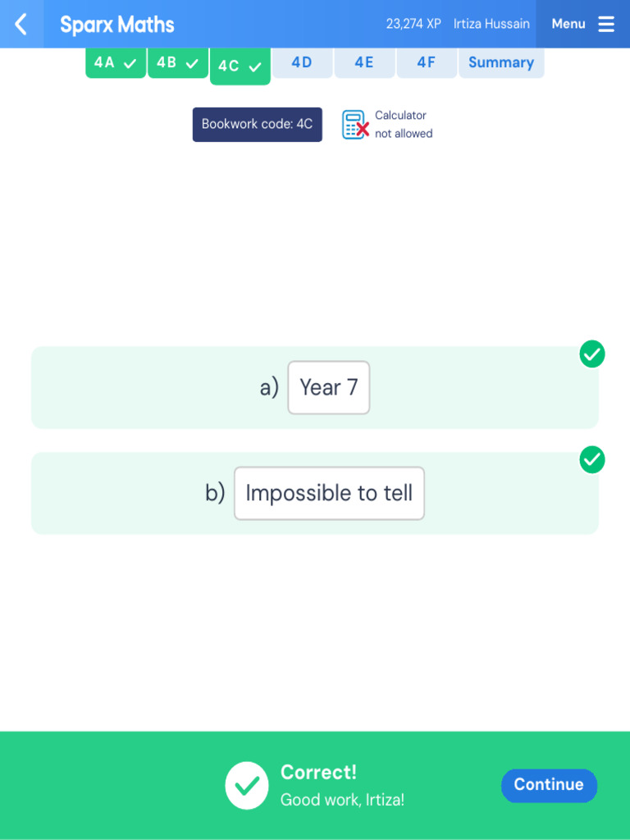Click the 23,274 XP counter
The image size is (630, 840).
(413, 24)
